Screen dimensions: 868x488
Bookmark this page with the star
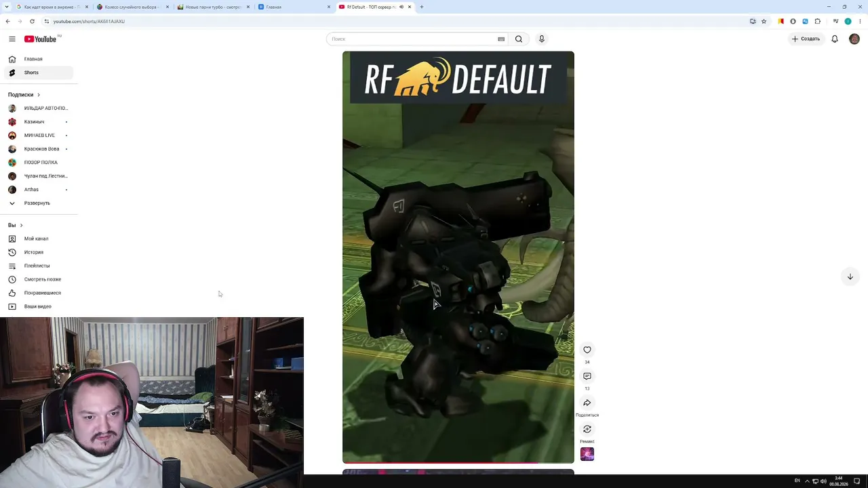[764, 21]
